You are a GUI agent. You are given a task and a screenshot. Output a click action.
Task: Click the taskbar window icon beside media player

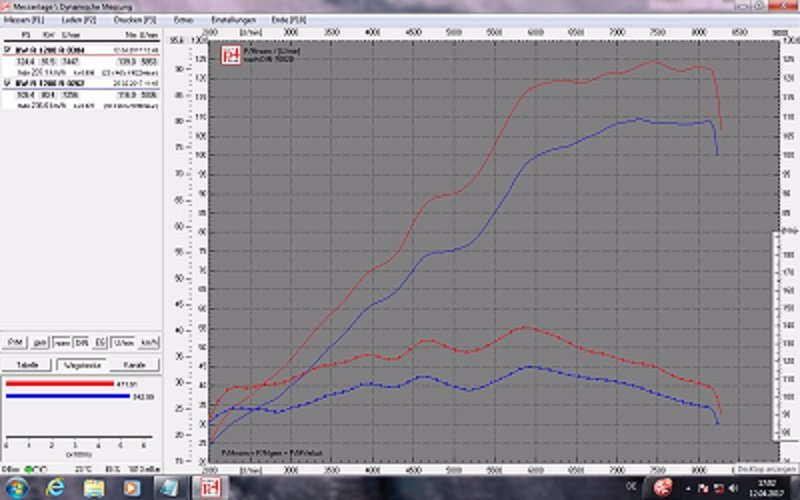click(170, 488)
